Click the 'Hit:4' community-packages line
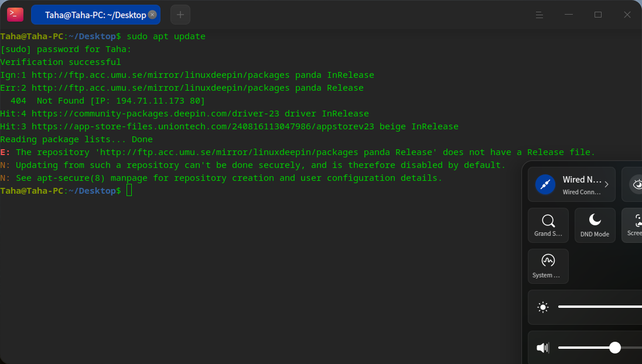642x364 pixels. 185,114
